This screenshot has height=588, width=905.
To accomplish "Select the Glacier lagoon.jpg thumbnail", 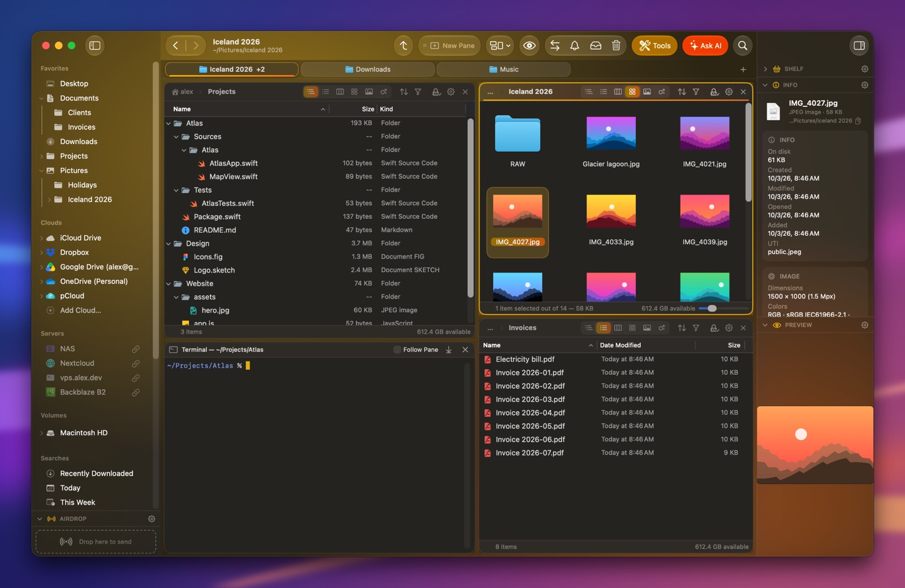I will coord(611,133).
